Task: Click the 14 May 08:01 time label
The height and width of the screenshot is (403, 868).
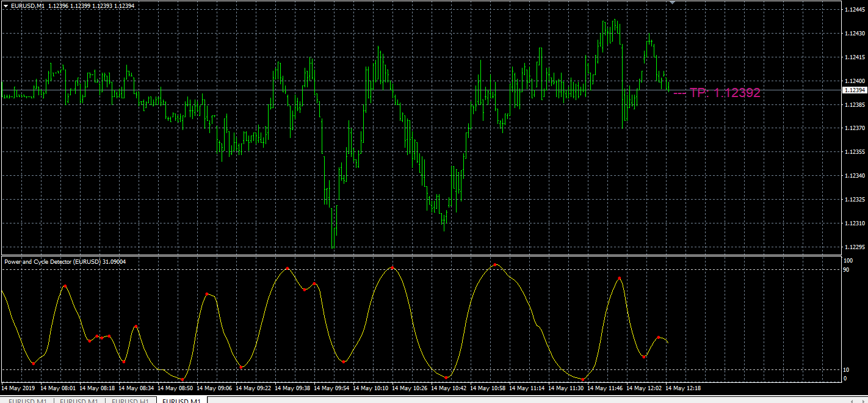Action: (x=58, y=388)
